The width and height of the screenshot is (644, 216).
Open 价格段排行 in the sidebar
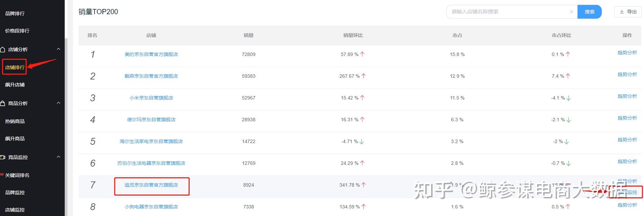[x=17, y=31]
